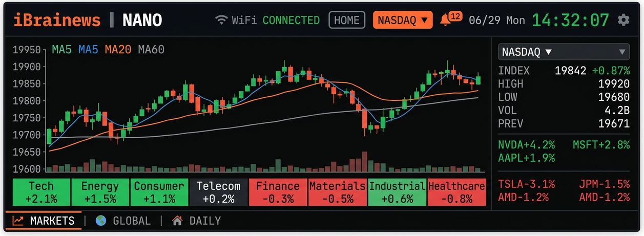The image size is (644, 236).
Task: Select the Healthcare -0.8% sector tile
Action: click(456, 192)
